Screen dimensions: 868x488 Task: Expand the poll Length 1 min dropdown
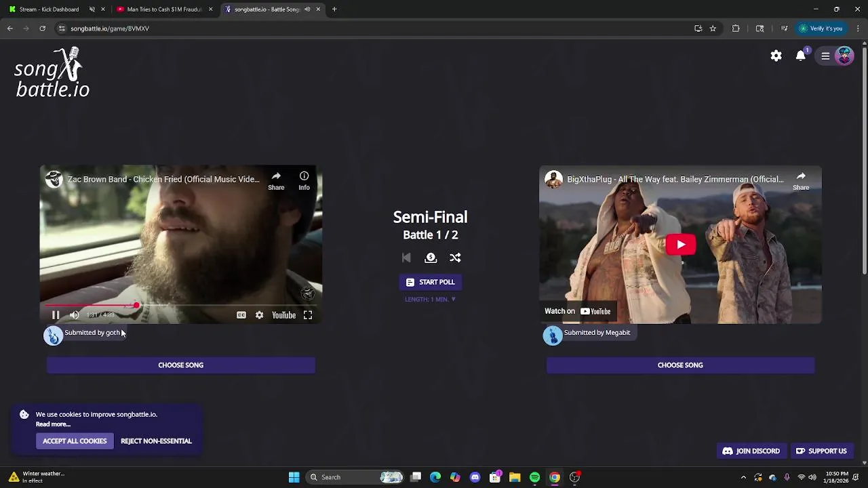tap(430, 299)
